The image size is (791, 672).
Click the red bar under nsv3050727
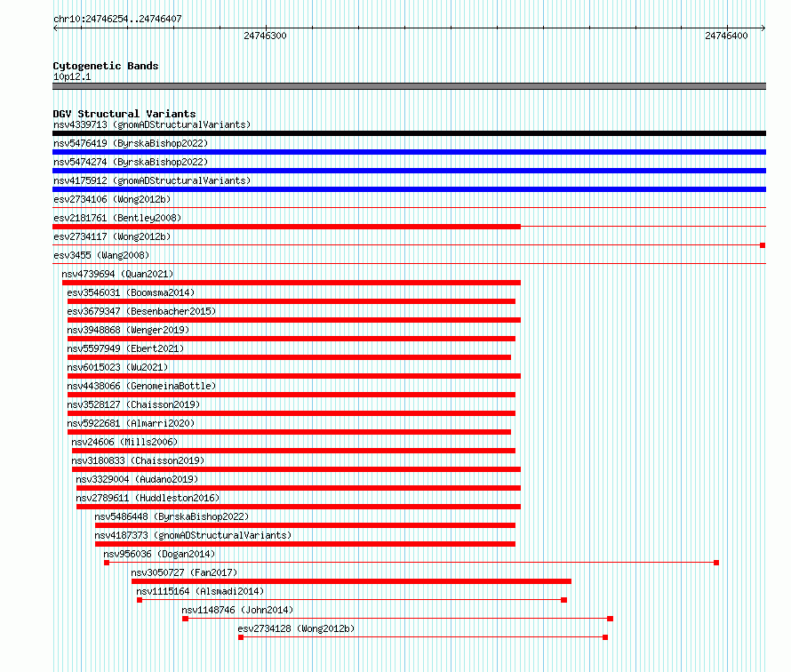point(351,581)
